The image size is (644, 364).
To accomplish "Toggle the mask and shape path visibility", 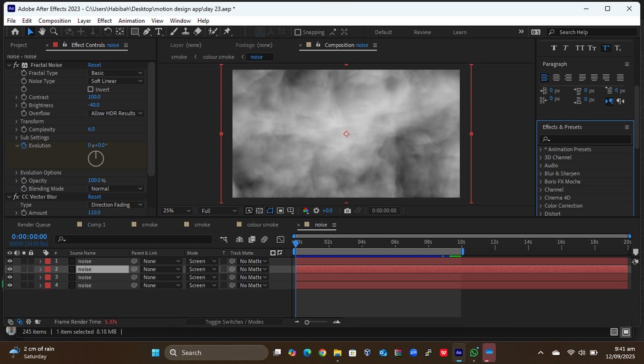I will pos(270,210).
